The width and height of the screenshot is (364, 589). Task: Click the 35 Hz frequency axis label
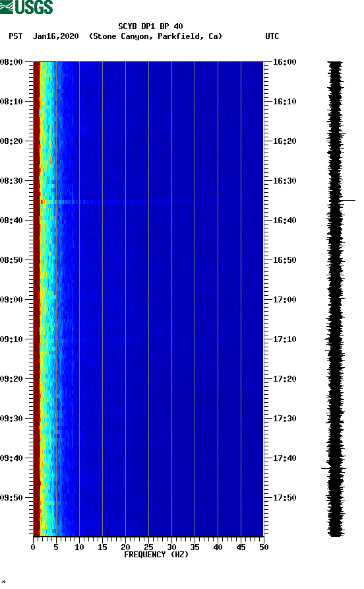point(195,547)
